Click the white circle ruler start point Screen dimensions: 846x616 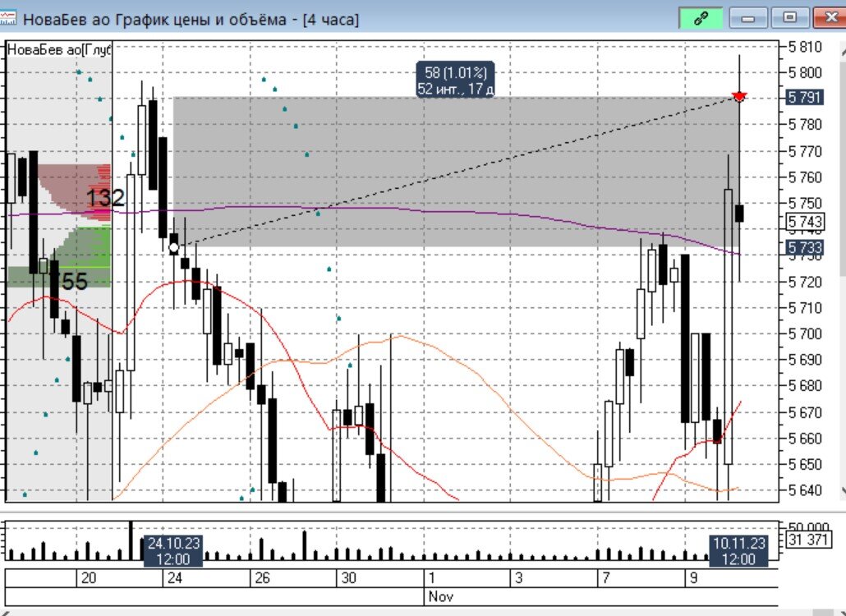tap(174, 248)
